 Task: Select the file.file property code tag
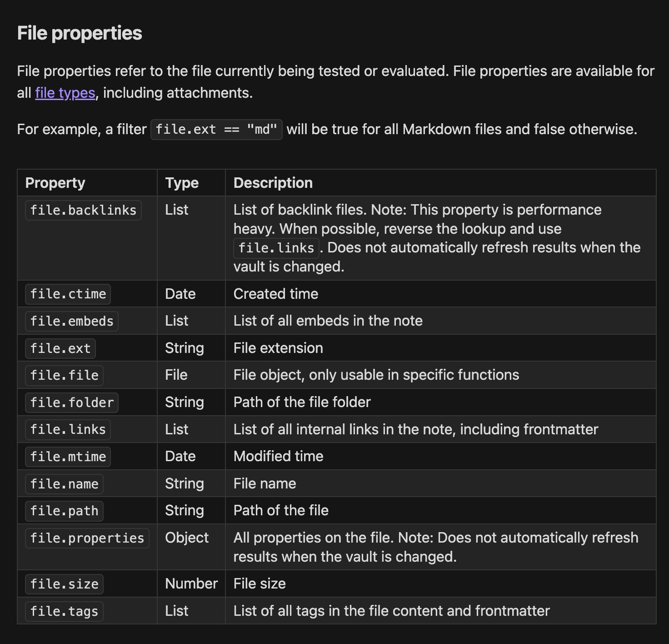[64, 375]
